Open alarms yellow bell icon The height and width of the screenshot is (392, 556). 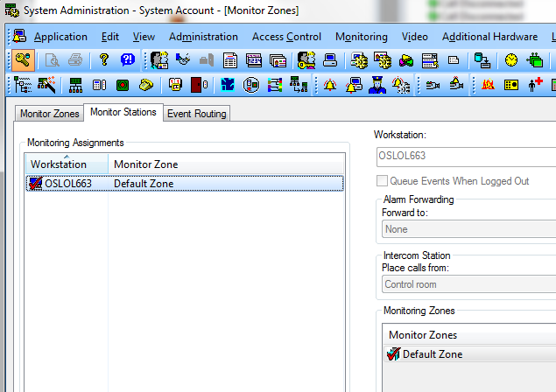[330, 86]
